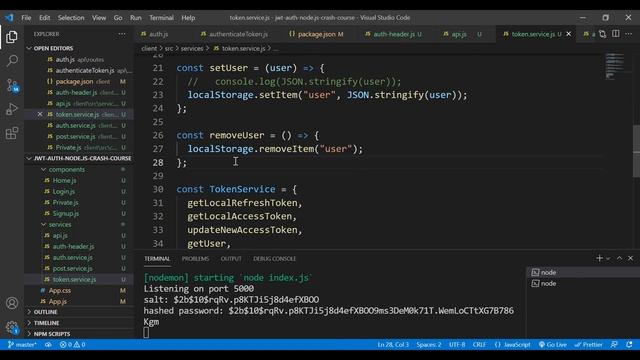Image resolution: width=640 pixels, height=360 pixels.
Task: Collapse the services folder
Action: point(60,224)
